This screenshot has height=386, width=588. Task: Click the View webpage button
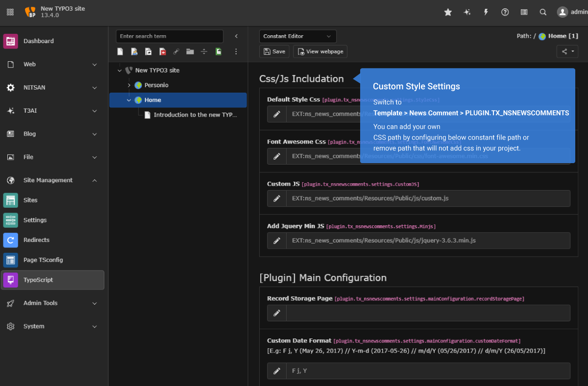pos(320,51)
